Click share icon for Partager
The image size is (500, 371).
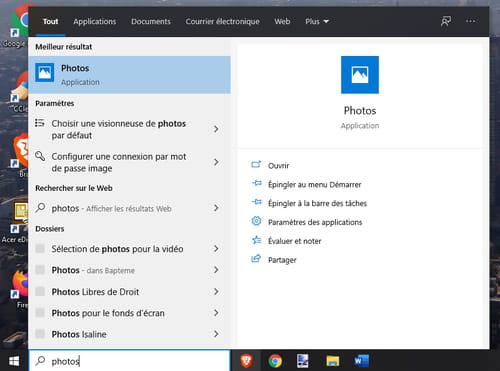(x=256, y=259)
